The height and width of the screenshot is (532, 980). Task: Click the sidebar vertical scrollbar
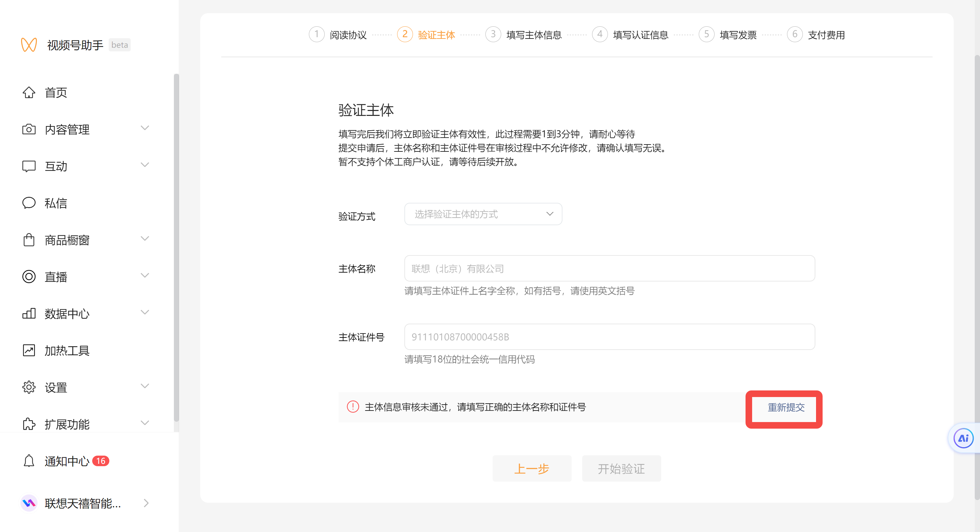point(176,247)
